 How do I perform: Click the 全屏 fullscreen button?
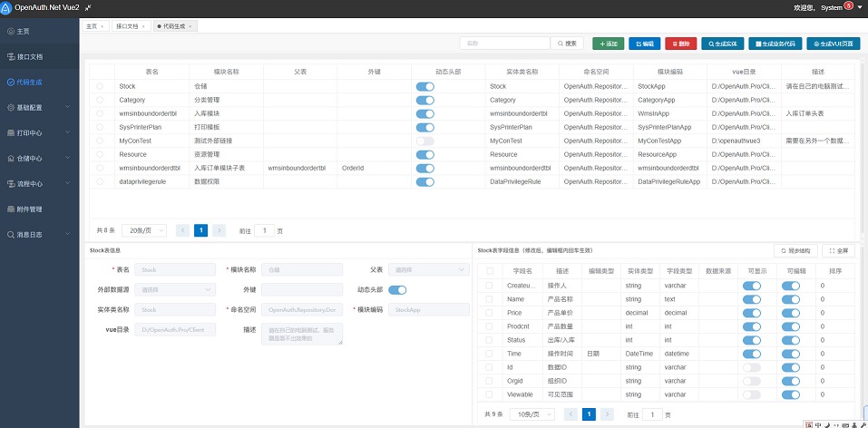click(x=837, y=250)
